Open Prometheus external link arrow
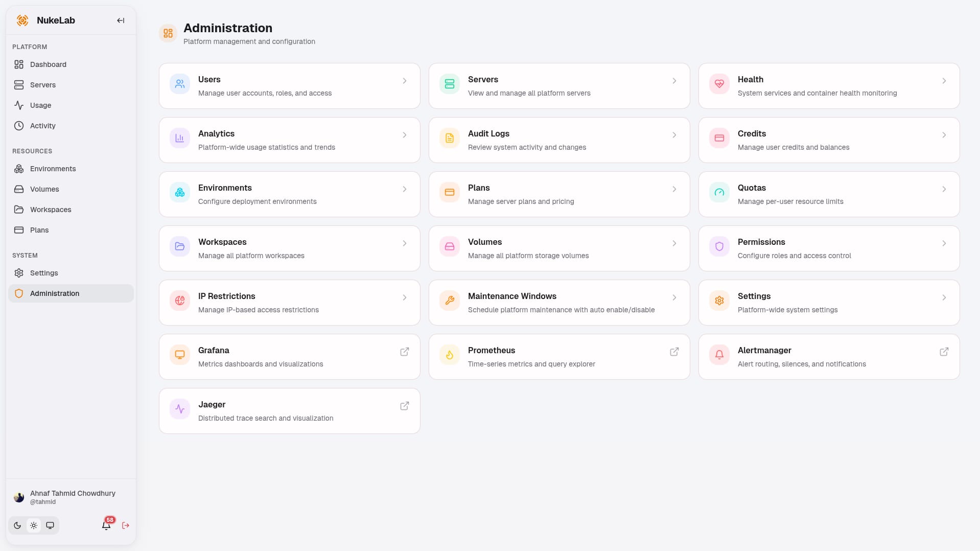Screen dimensions: 980x551 tap(674, 352)
